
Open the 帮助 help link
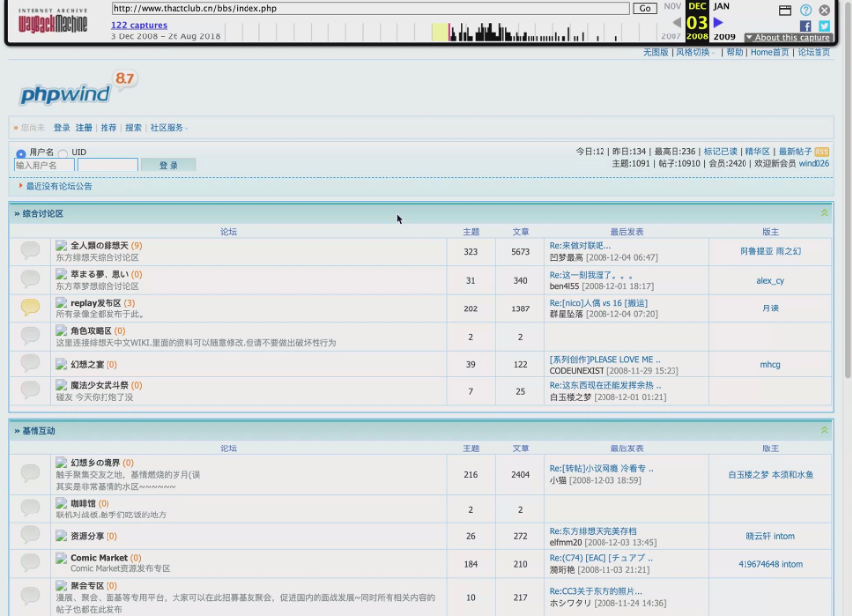(x=735, y=52)
